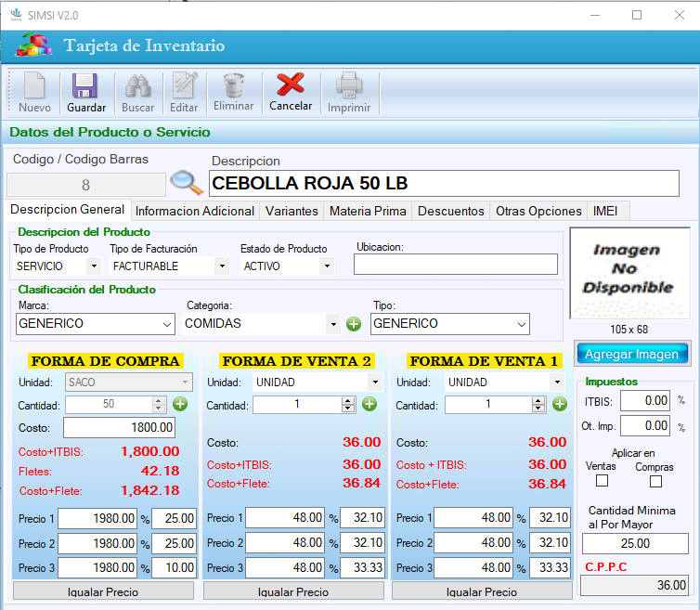Click ITBIS percentage field

pyautogui.click(x=645, y=400)
